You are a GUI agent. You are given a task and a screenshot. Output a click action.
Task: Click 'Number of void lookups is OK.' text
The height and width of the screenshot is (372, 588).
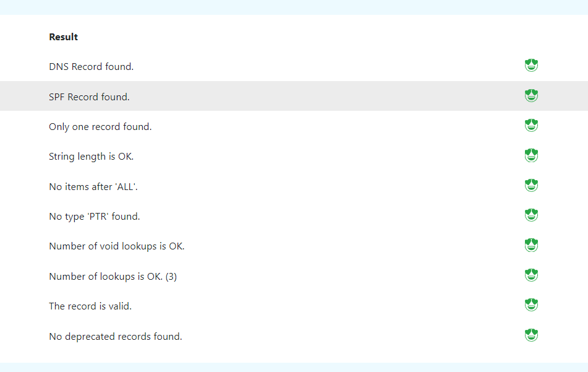tap(116, 246)
